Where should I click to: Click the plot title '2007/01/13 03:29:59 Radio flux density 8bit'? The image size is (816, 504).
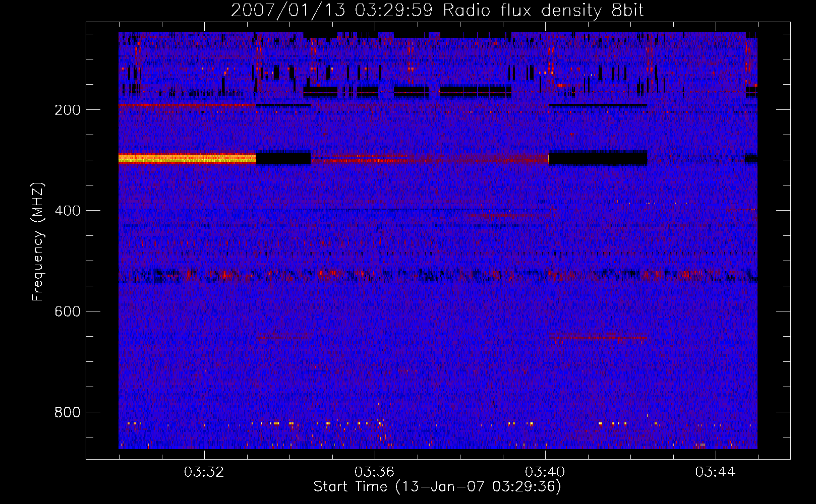click(x=437, y=11)
